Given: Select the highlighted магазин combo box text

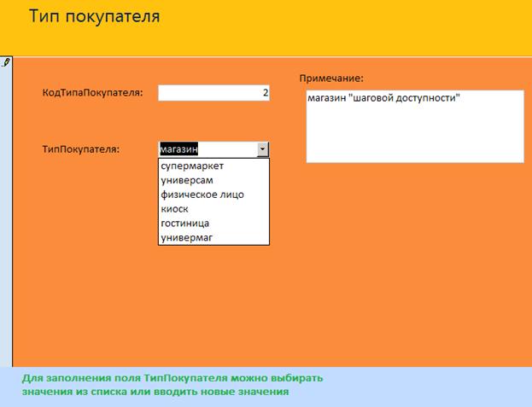Looking at the screenshot, I should [178, 149].
